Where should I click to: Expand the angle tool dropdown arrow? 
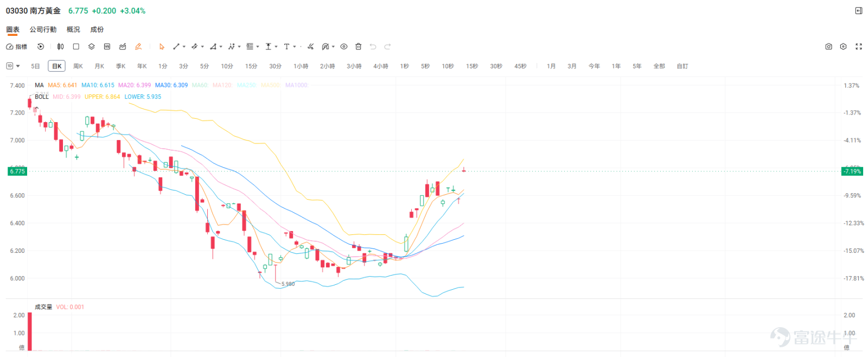pos(221,47)
